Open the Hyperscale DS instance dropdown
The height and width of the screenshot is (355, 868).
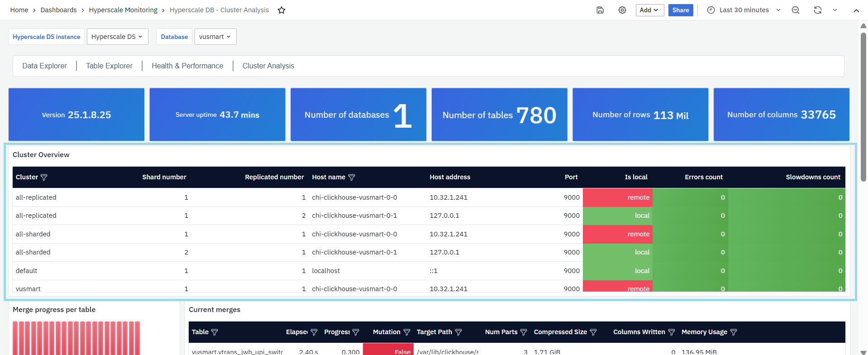point(117,37)
